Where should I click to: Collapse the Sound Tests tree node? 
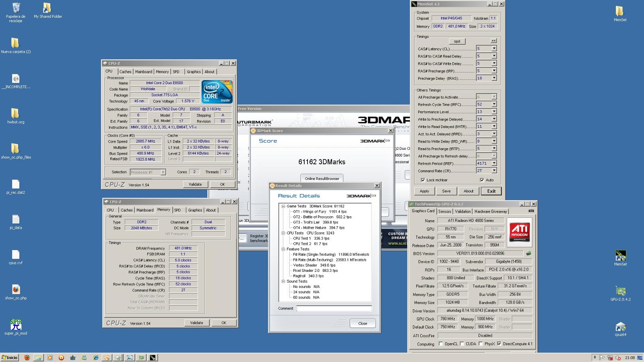click(283, 281)
